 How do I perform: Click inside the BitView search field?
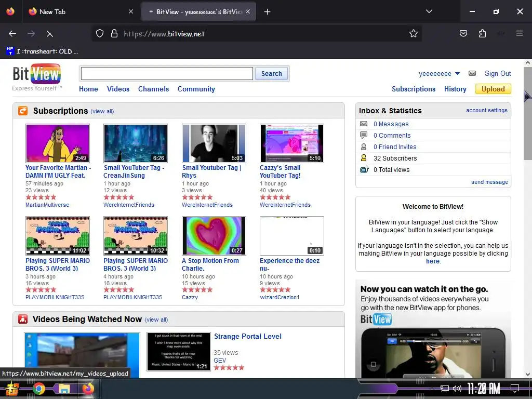(x=167, y=73)
